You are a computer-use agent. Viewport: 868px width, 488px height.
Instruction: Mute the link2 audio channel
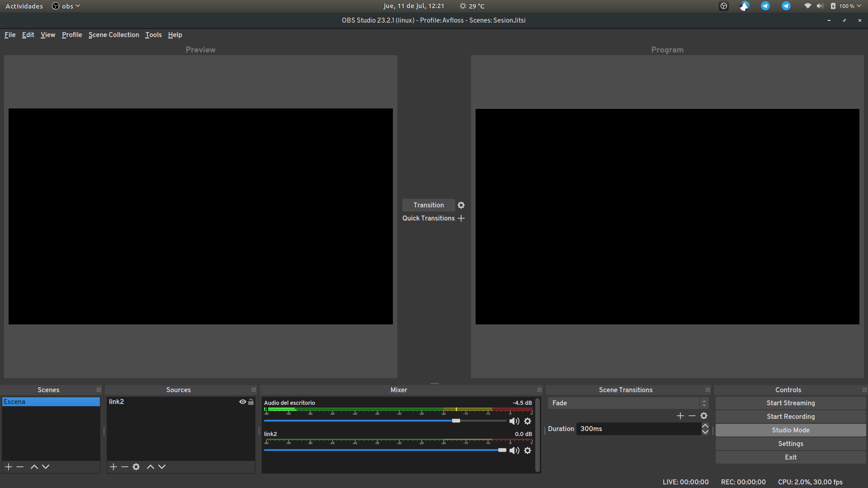[514, 450]
